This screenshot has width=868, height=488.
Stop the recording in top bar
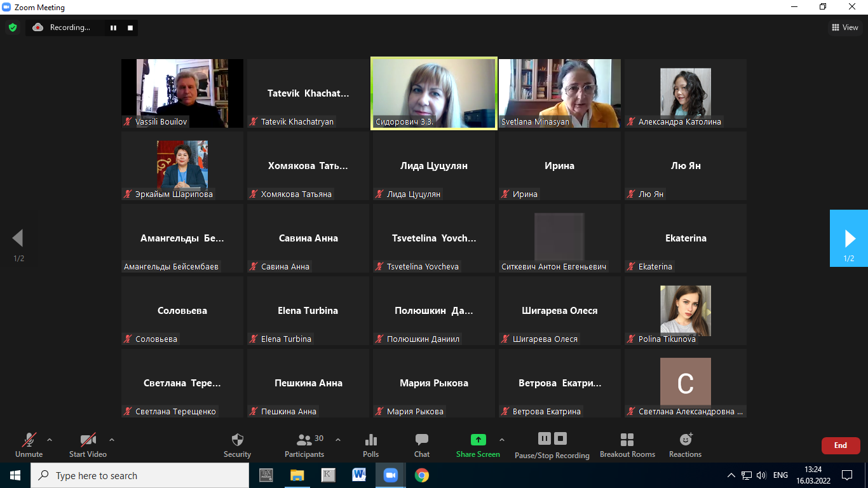click(130, 27)
